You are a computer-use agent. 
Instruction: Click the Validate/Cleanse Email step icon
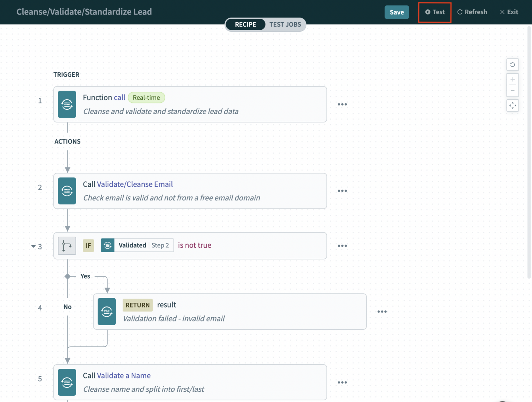point(67,191)
